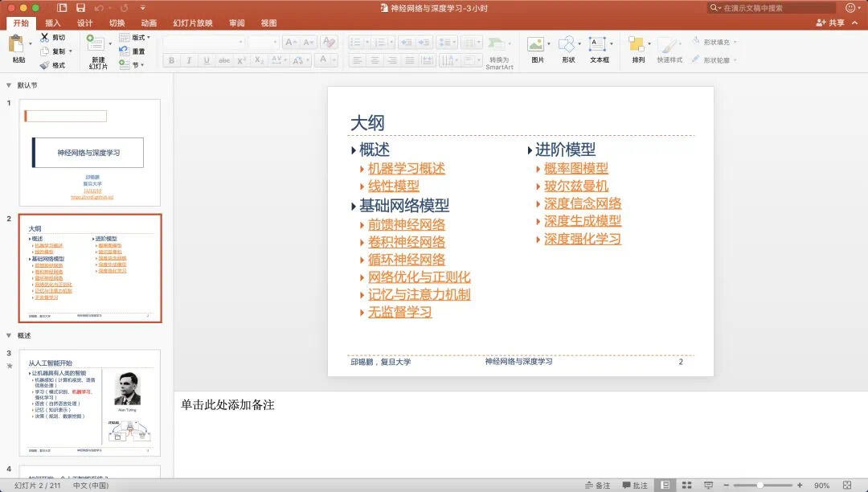Collapse the 概述 section in slide panel
Viewport: 868px width, 492px height.
pyautogui.click(x=9, y=335)
